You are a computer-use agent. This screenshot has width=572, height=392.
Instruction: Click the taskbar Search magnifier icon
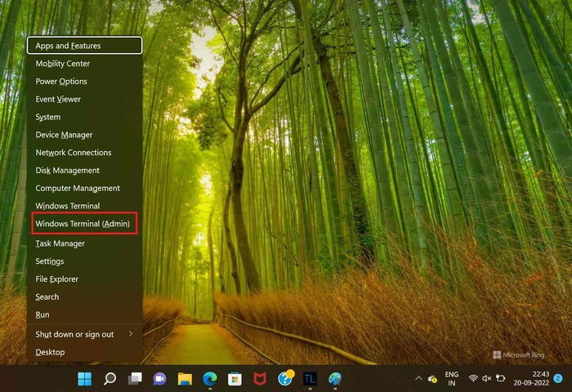pos(109,379)
